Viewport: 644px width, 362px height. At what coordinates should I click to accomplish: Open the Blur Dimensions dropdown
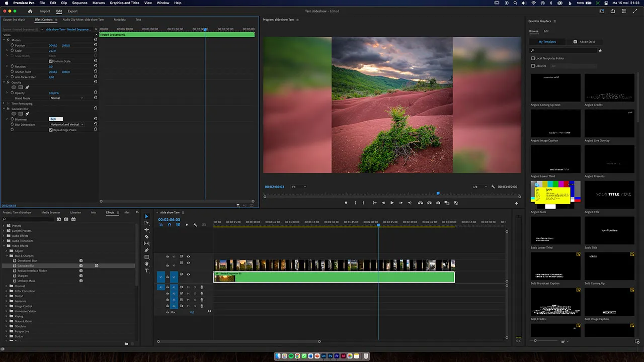(67, 125)
